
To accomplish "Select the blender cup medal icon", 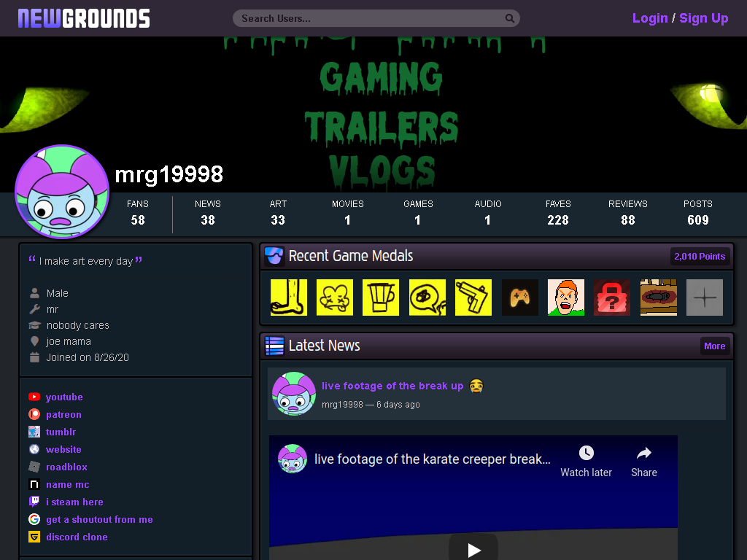I will click(x=381, y=297).
